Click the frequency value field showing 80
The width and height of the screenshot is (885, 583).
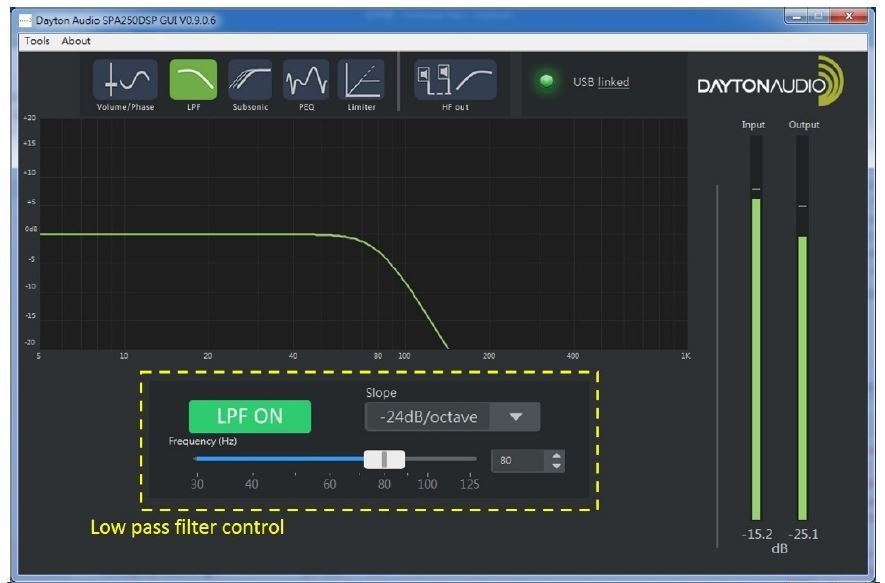pos(515,460)
